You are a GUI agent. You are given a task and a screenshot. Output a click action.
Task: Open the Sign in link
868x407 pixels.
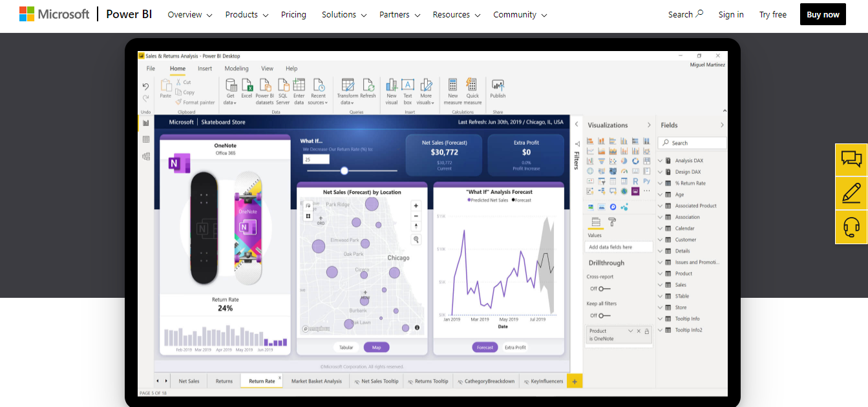pyautogui.click(x=730, y=14)
